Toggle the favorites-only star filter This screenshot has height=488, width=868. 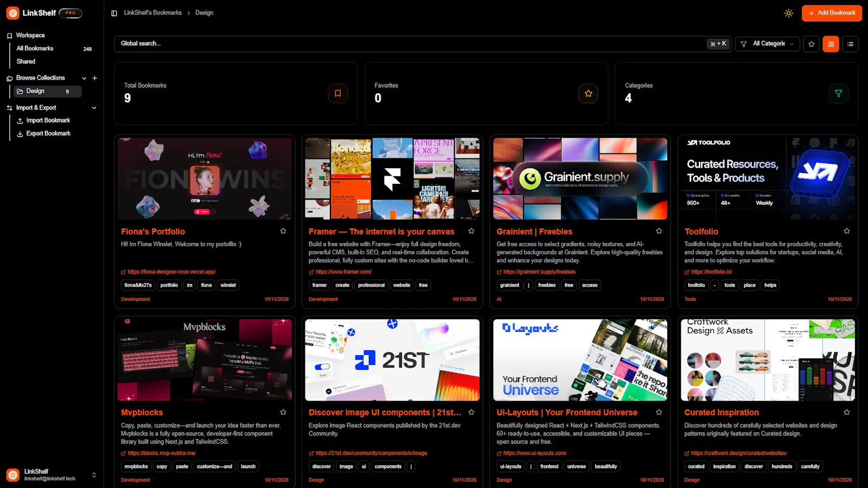click(812, 44)
